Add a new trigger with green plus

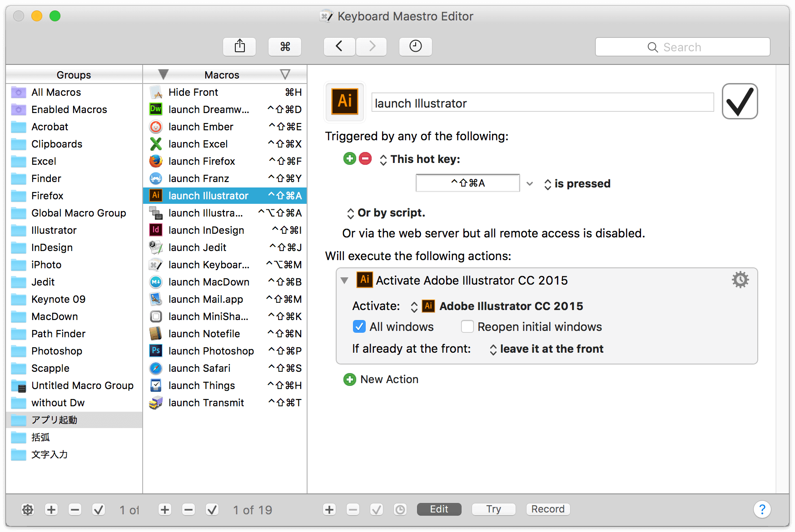coord(350,159)
